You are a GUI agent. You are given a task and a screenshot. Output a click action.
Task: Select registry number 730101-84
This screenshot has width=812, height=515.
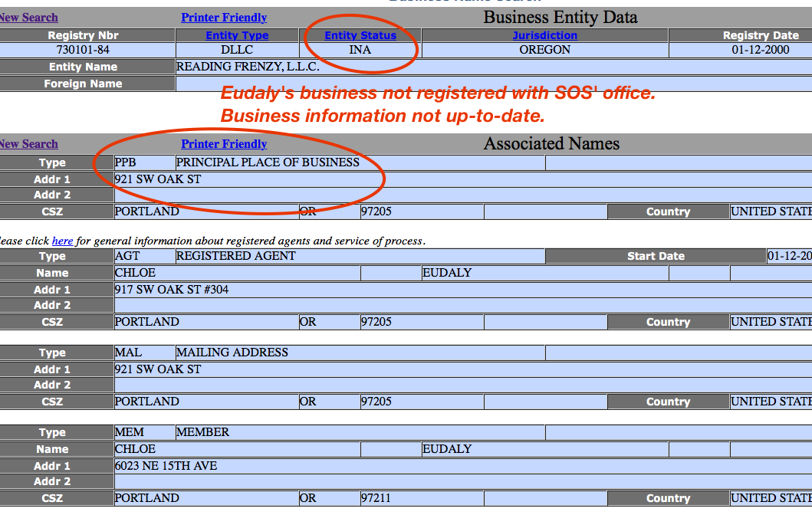(x=83, y=50)
